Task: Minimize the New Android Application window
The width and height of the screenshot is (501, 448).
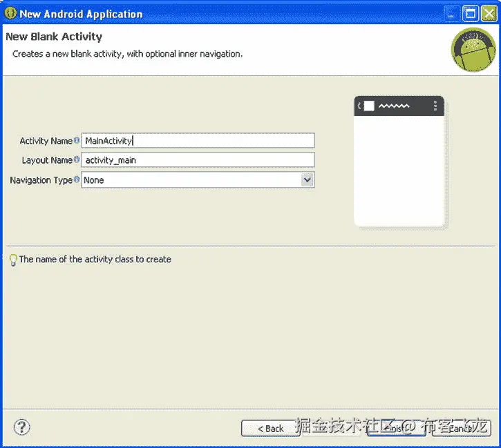Action: pyautogui.click(x=451, y=13)
